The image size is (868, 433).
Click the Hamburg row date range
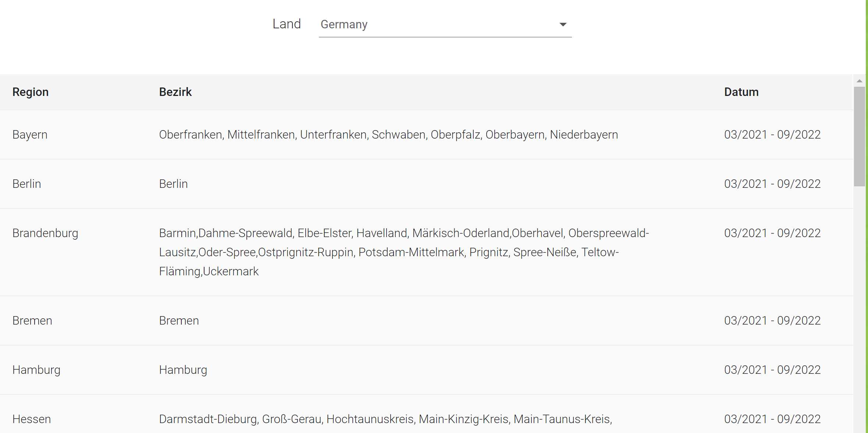pyautogui.click(x=772, y=370)
